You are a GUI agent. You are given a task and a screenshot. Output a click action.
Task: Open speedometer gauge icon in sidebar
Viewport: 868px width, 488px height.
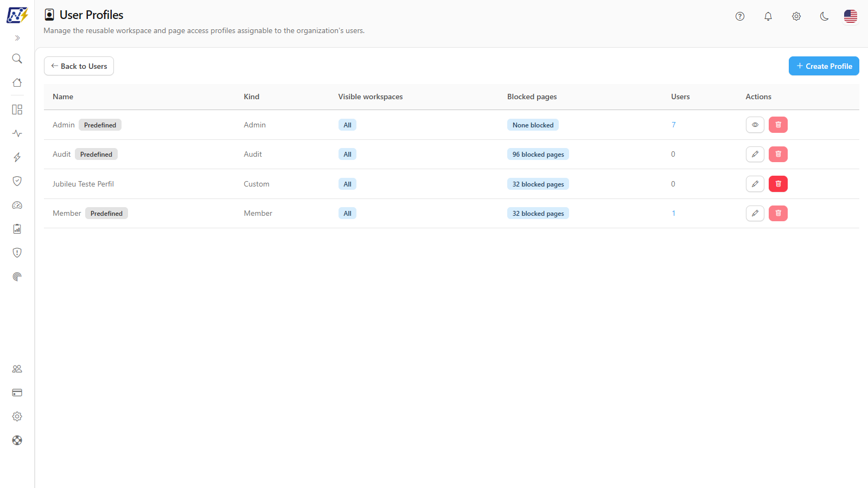(x=17, y=205)
